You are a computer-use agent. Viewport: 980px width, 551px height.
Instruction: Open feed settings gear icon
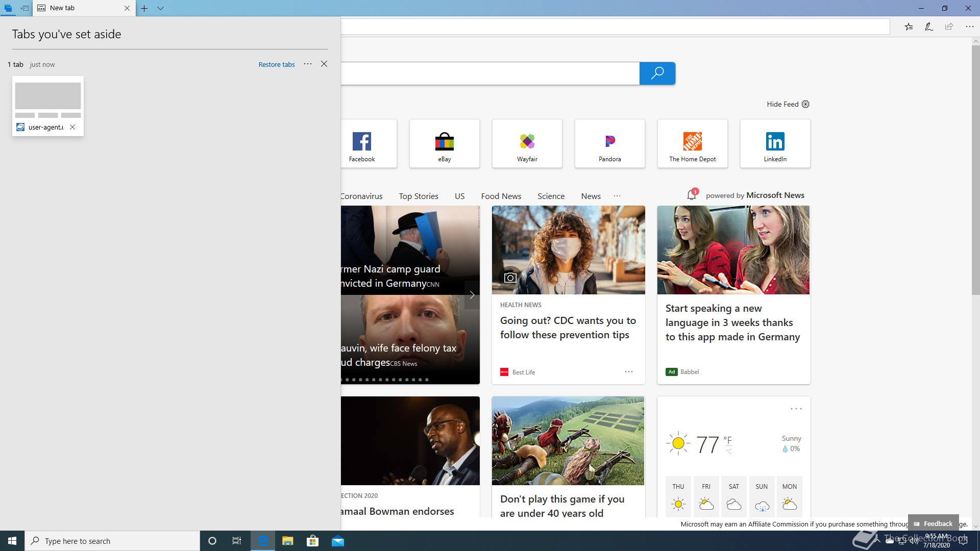click(x=805, y=104)
